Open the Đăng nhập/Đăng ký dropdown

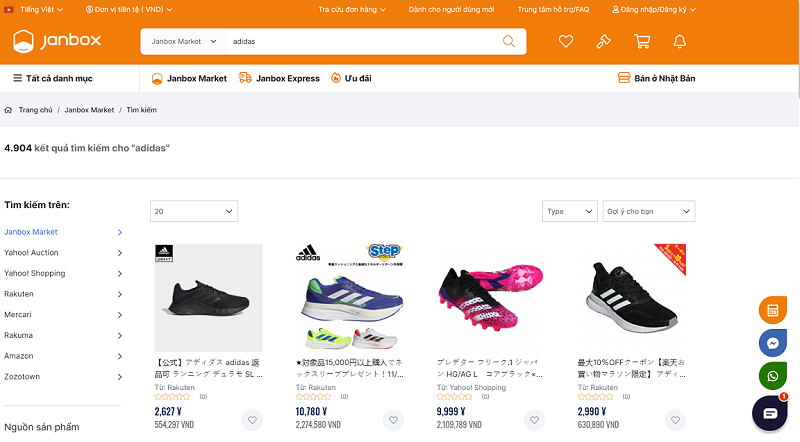654,9
